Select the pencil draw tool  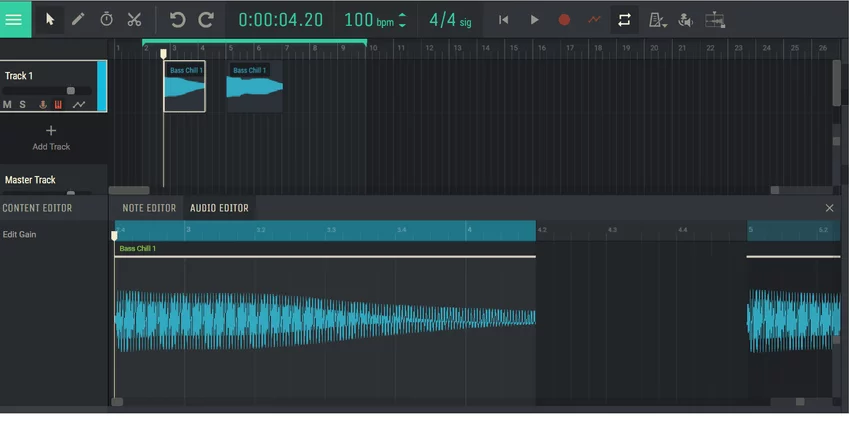pyautogui.click(x=78, y=20)
